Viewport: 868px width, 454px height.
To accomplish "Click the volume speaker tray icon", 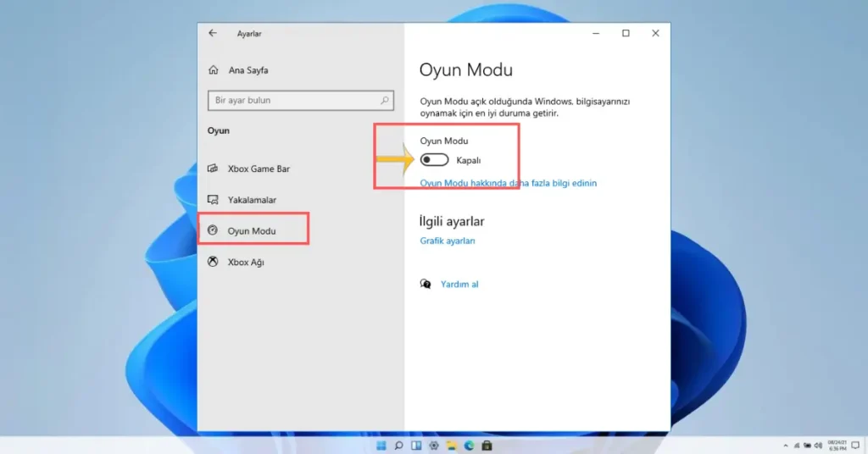I will pos(818,446).
